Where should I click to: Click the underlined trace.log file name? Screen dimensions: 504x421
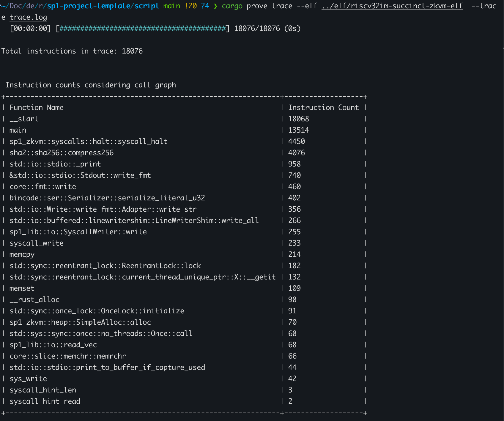pos(28,17)
